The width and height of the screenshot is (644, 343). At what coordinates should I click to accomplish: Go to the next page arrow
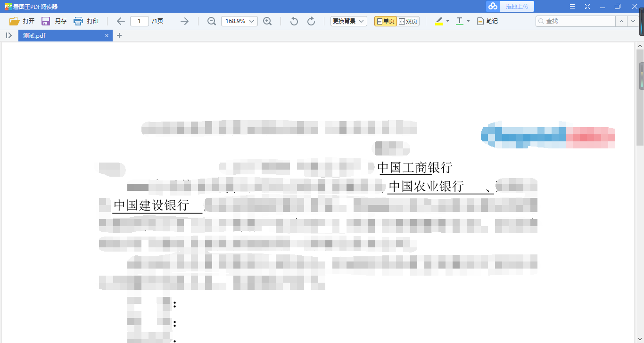tap(184, 21)
